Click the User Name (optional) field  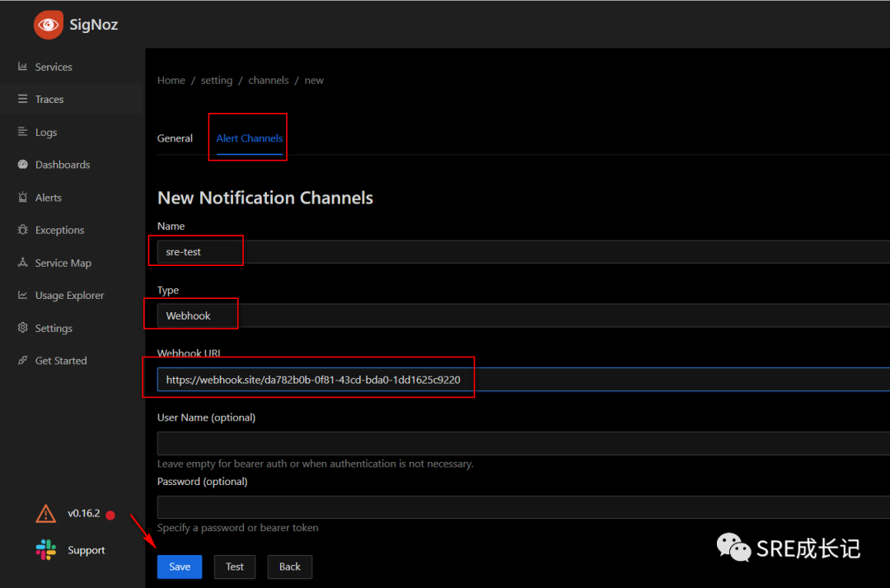[x=523, y=443]
